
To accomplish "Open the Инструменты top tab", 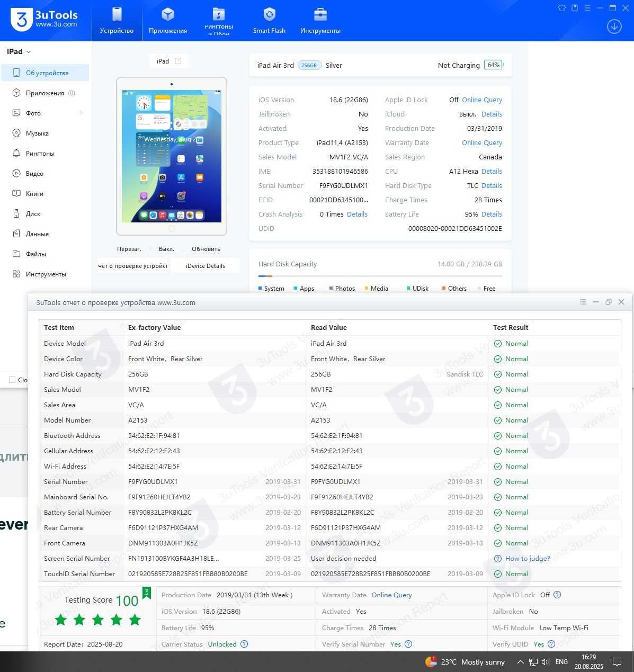I will point(320,21).
